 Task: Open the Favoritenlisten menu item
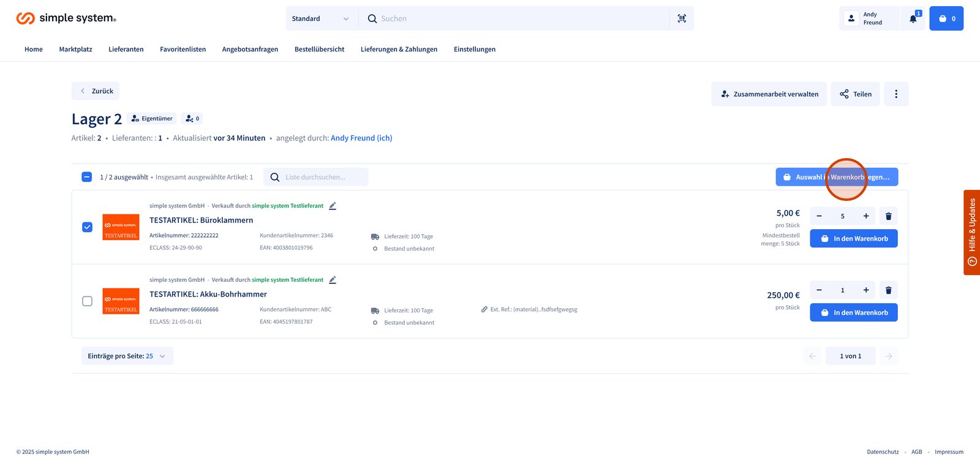[183, 50]
